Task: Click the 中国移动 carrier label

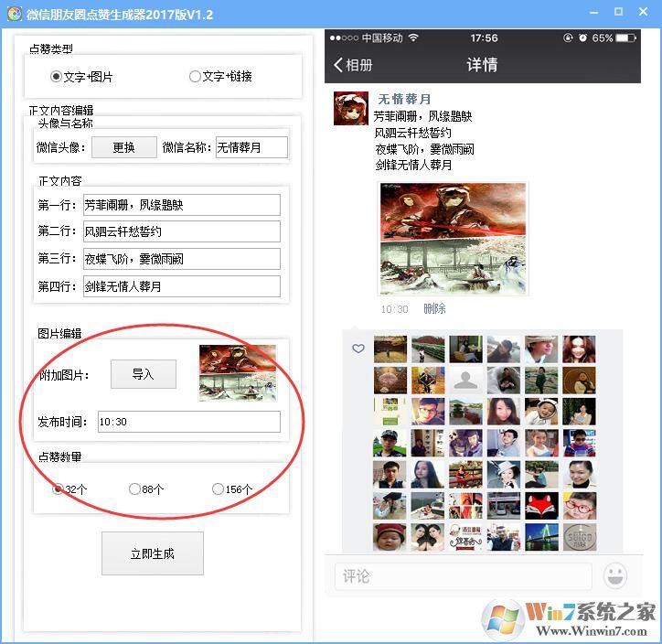Action: pyautogui.click(x=382, y=38)
